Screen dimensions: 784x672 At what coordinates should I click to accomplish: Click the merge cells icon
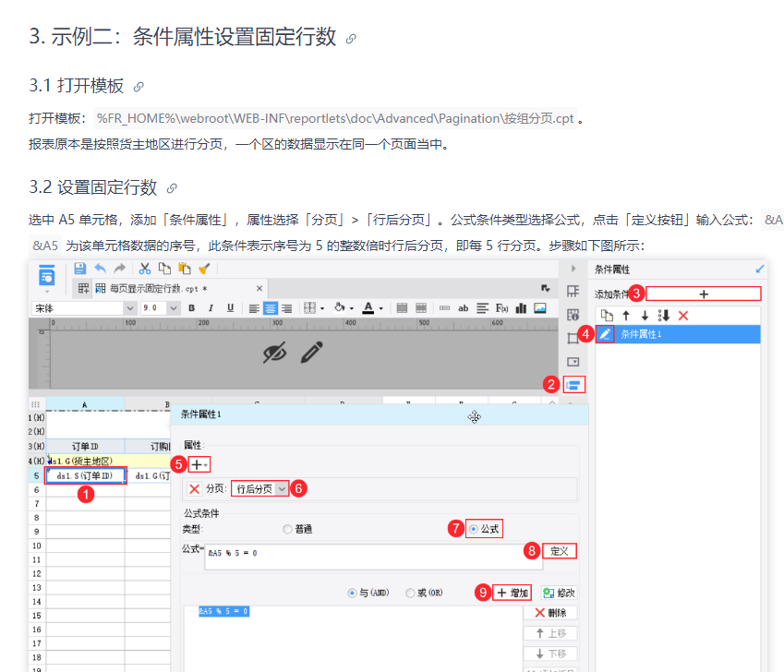[402, 308]
